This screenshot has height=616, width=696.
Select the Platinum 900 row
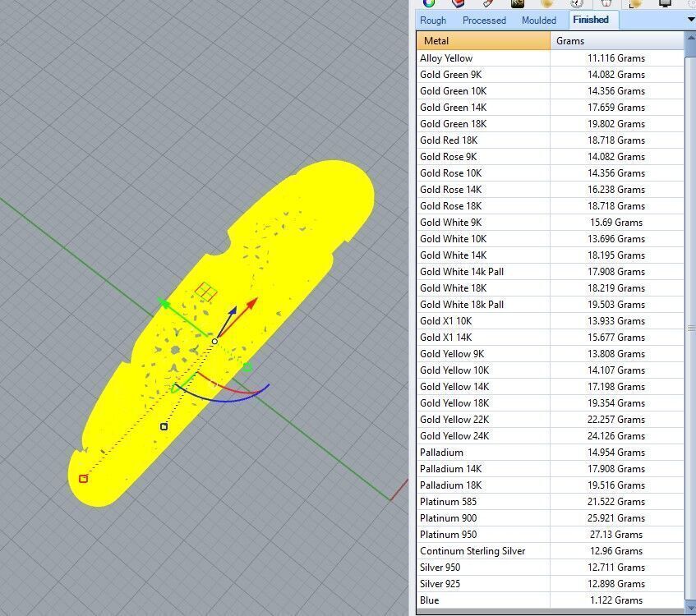click(x=551, y=518)
